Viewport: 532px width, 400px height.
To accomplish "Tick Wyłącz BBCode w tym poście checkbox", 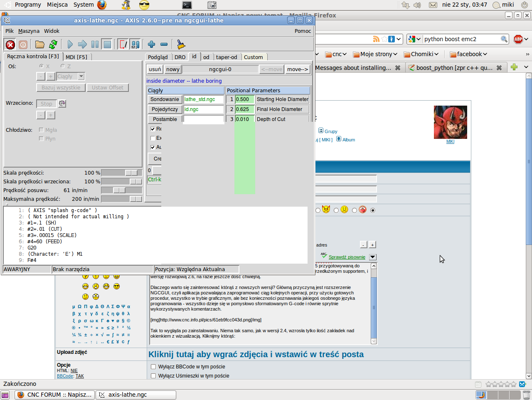I will pyautogui.click(x=153, y=367).
